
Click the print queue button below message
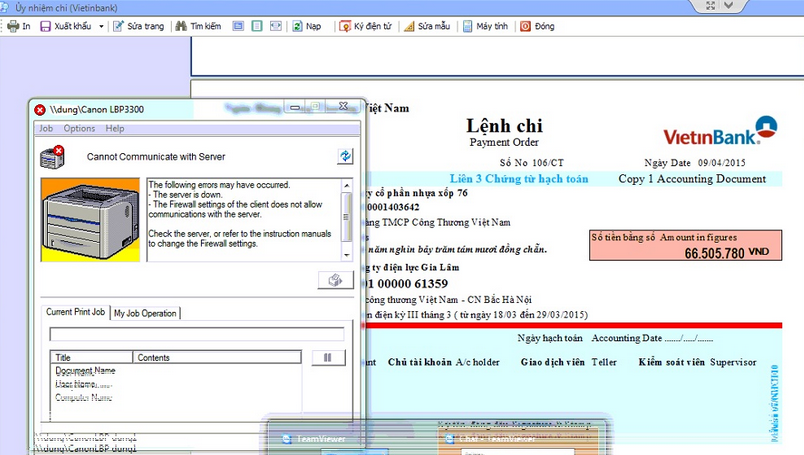335,280
